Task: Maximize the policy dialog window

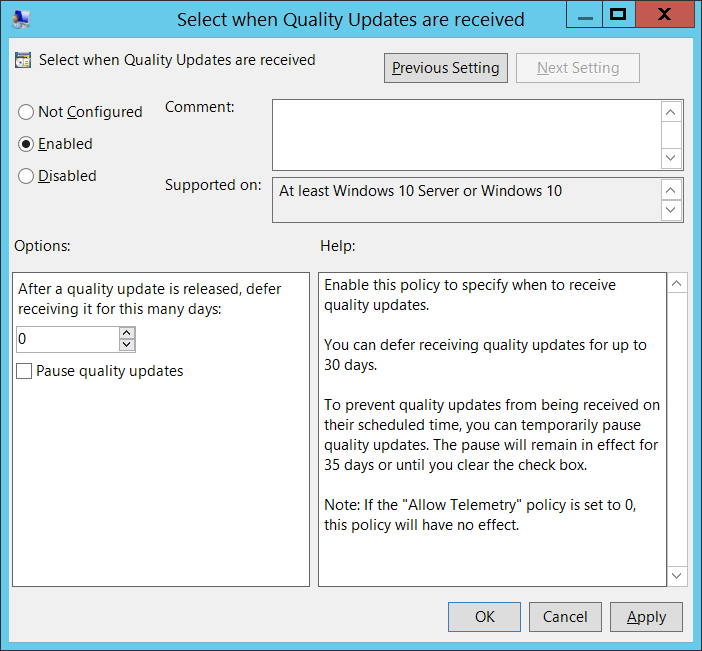Action: point(618,14)
